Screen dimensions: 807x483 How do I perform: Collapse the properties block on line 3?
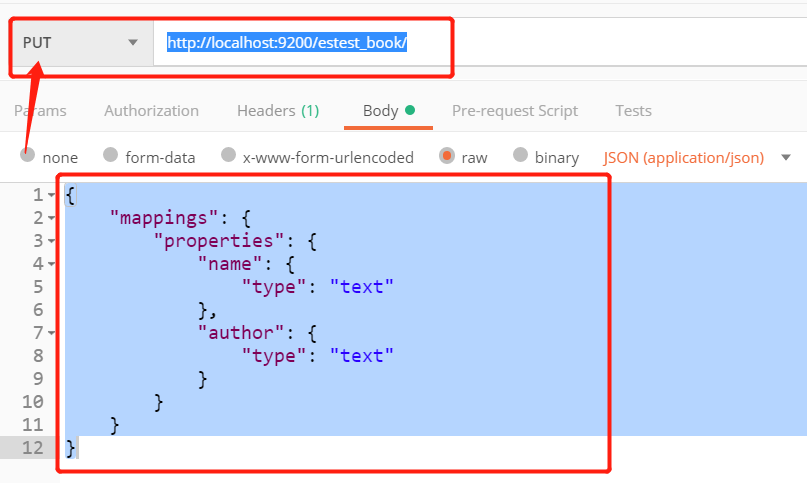point(51,241)
